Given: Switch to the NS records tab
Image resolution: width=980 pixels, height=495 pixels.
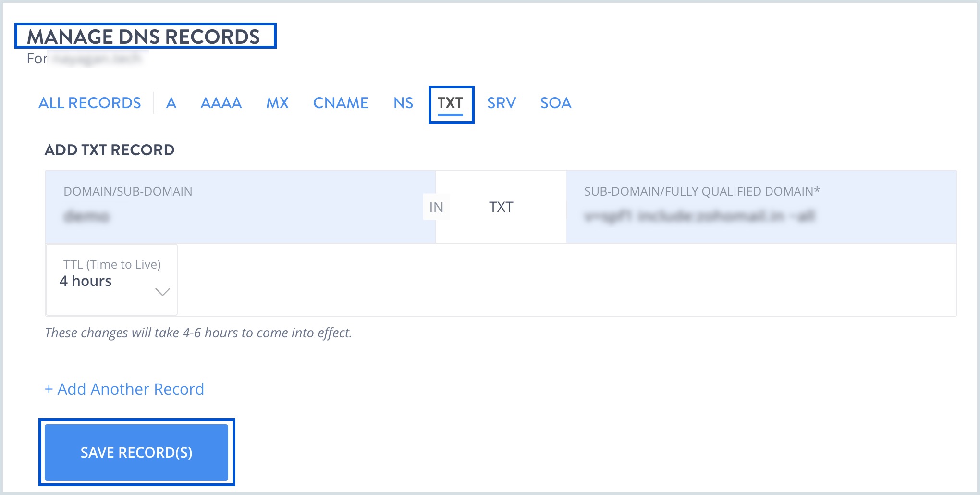Looking at the screenshot, I should [403, 103].
